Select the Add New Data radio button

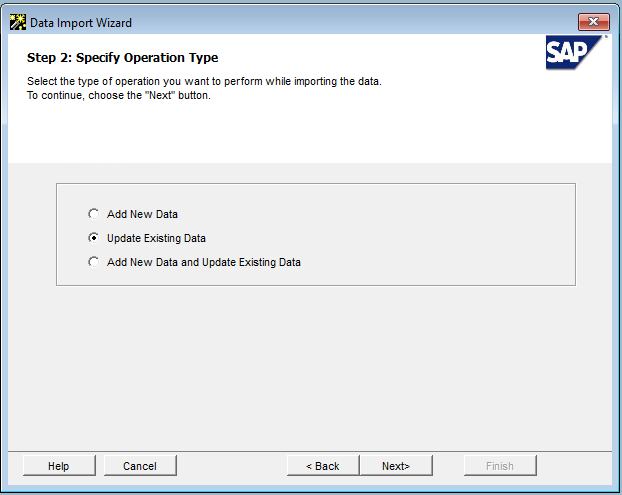[94, 214]
